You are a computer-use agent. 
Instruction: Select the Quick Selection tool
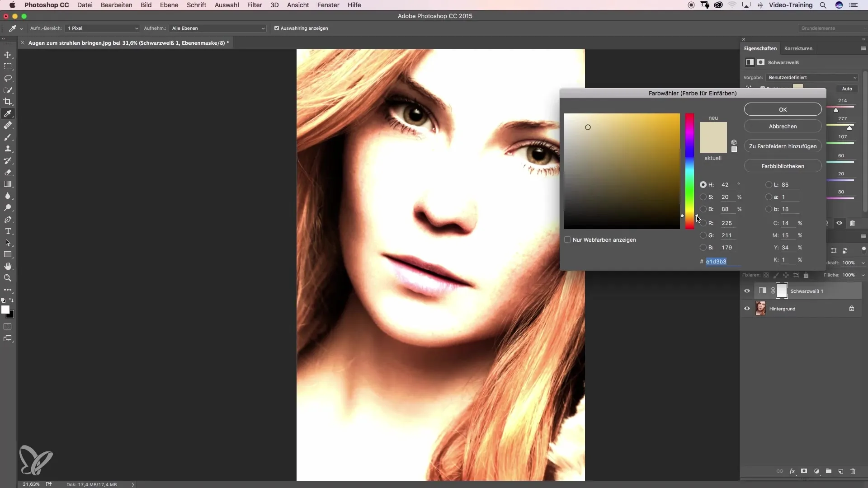click(8, 90)
